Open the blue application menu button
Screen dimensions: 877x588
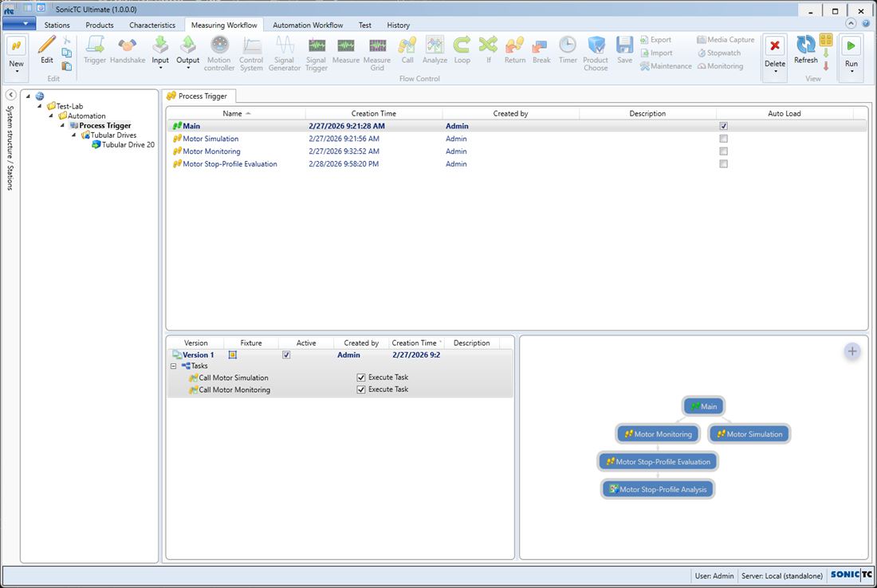[x=19, y=23]
